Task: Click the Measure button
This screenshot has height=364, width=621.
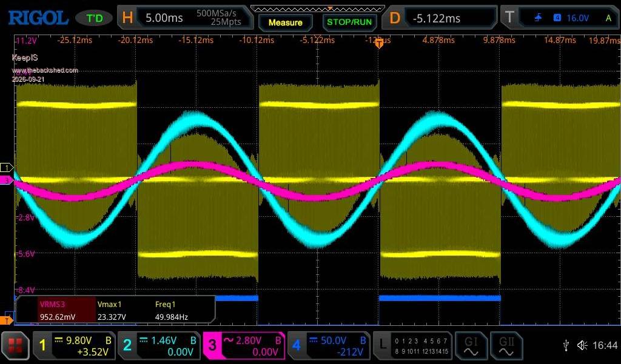Action: (x=285, y=22)
